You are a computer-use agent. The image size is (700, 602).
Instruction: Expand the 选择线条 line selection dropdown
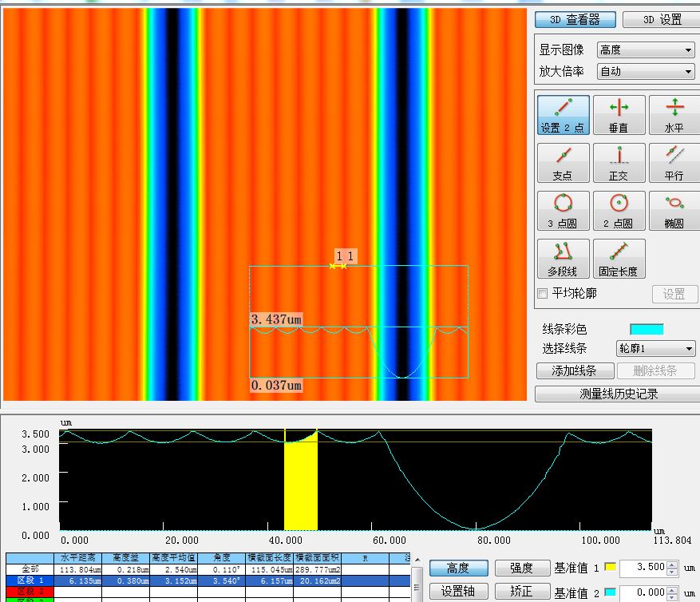(655, 349)
